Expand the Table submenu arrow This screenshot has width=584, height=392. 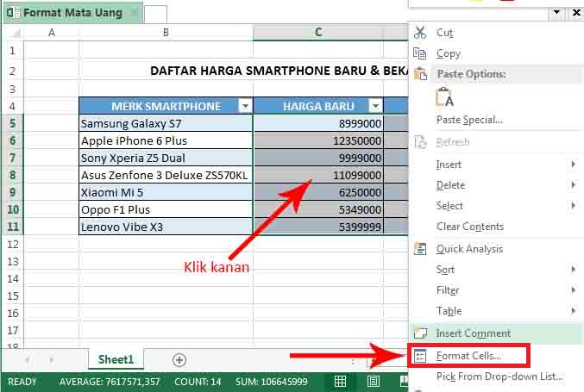573,310
